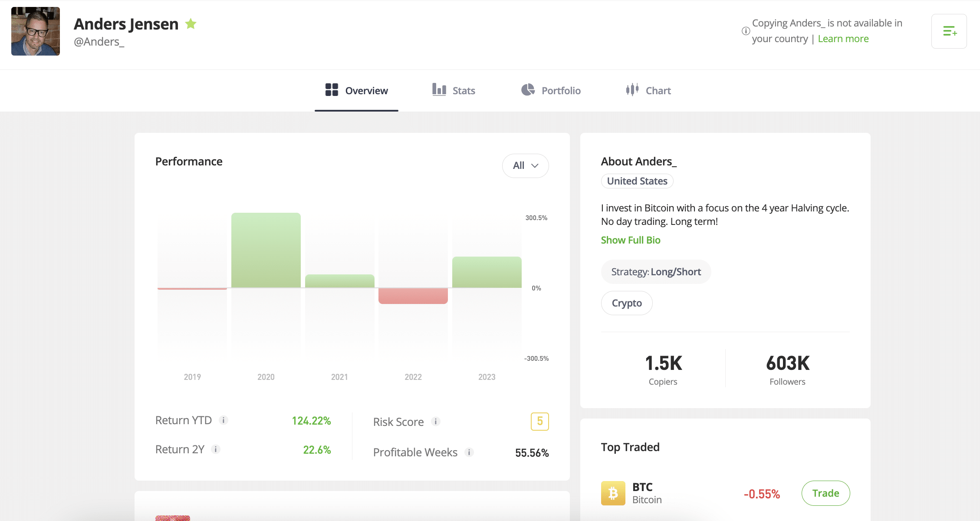Click the Return 2Y info icon

(x=215, y=449)
